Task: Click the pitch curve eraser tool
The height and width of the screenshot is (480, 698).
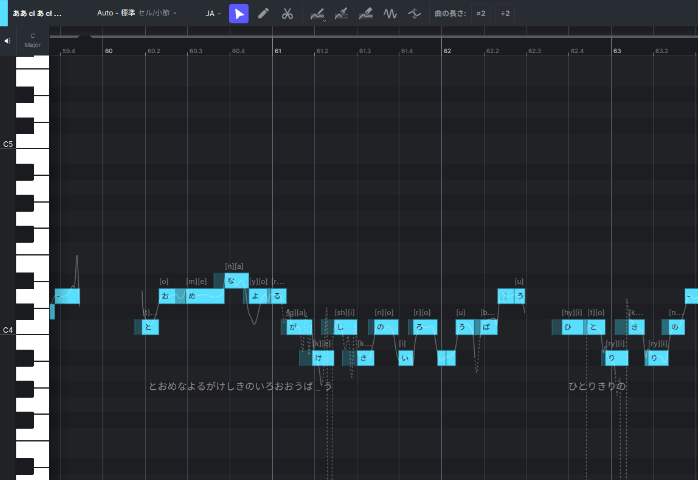Action: pyautogui.click(x=341, y=14)
